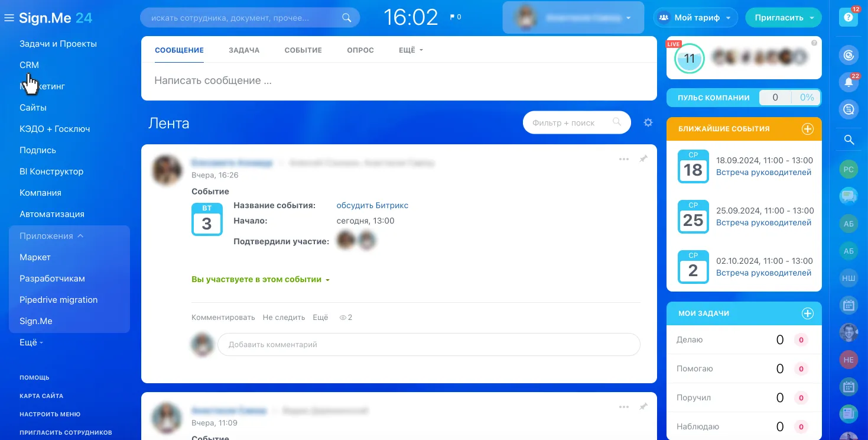868x440 pixels.
Task: Open three-dots menu of Вчера, 16:26 post
Action: click(623, 159)
